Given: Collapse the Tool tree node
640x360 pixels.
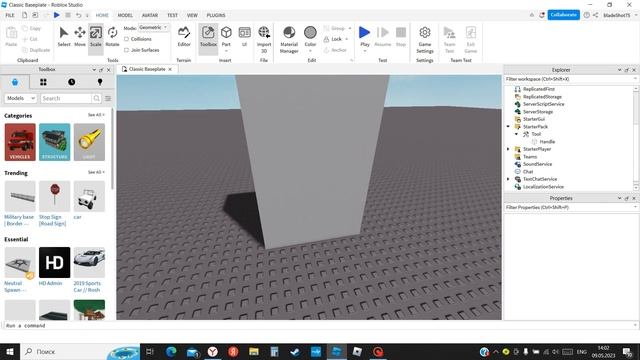Looking at the screenshot, I should (x=516, y=134).
